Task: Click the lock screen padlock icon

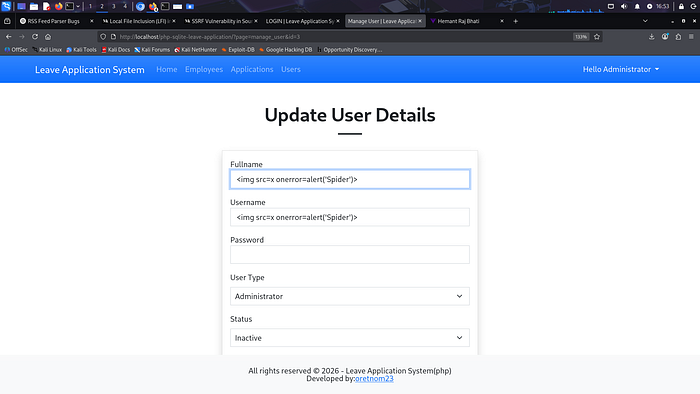Action: point(681,6)
